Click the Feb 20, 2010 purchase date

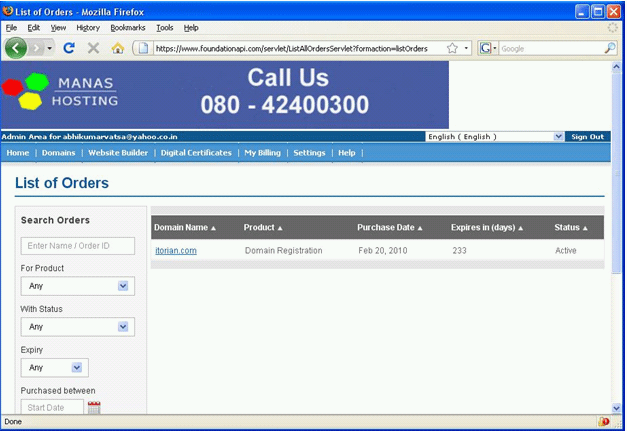(x=383, y=251)
